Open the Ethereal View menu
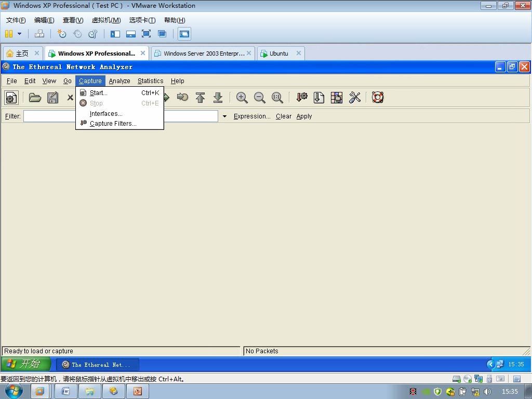The image size is (532, 399). pos(49,81)
